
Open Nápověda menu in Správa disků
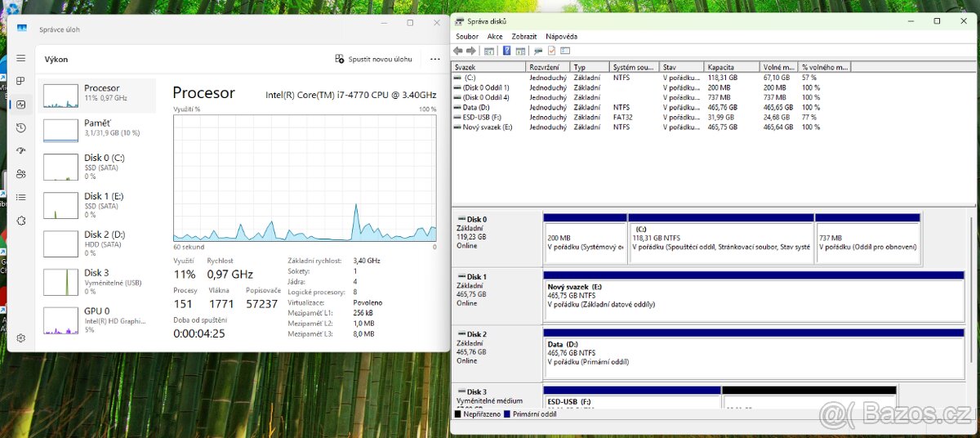561,36
